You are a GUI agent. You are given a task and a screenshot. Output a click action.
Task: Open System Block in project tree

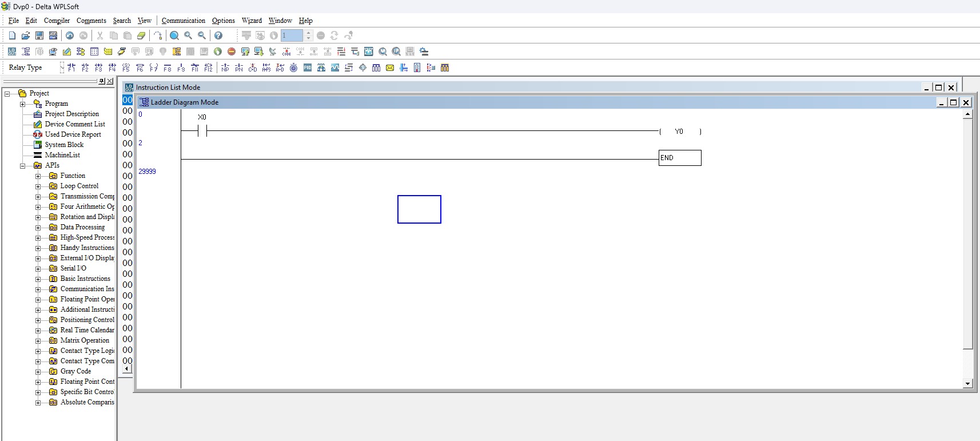[x=64, y=145]
